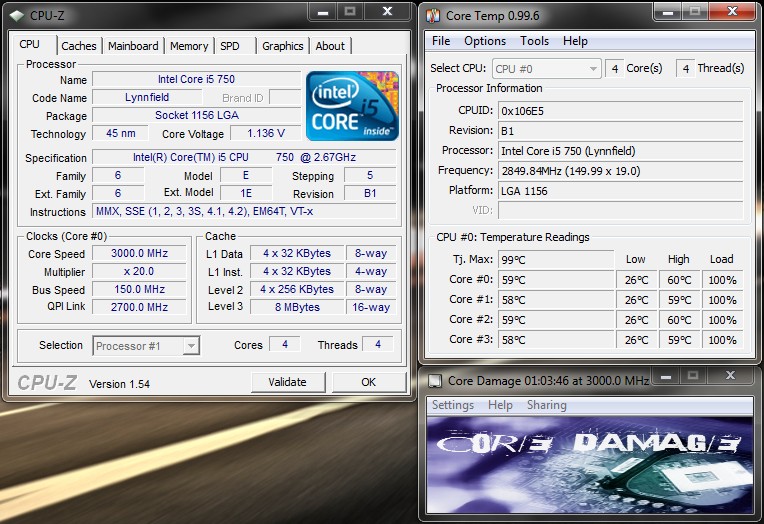Select the SPD tab
Screen dimensions: 764x524
point(230,46)
